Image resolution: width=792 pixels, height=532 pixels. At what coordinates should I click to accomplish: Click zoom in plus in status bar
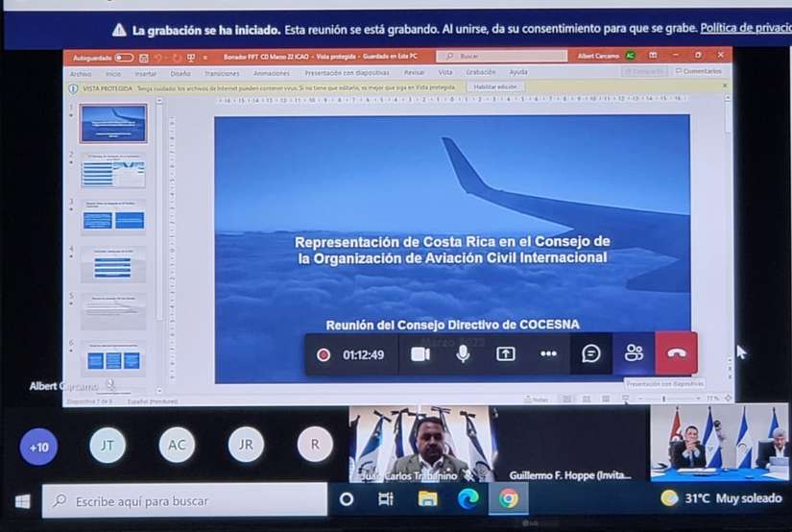click(x=699, y=399)
